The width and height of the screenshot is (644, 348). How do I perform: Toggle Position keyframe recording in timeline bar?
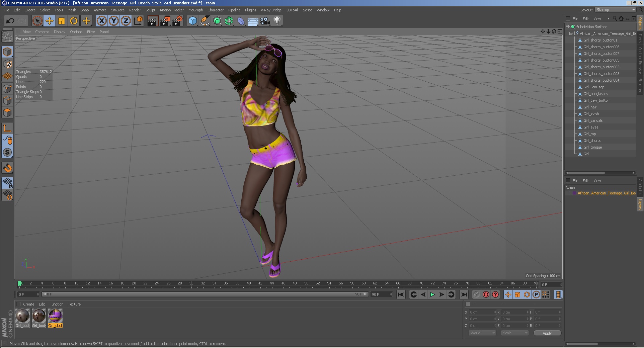(x=508, y=294)
